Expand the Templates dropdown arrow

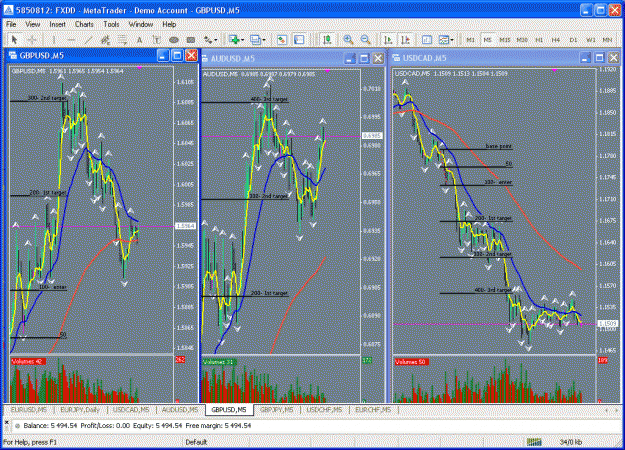(452, 40)
